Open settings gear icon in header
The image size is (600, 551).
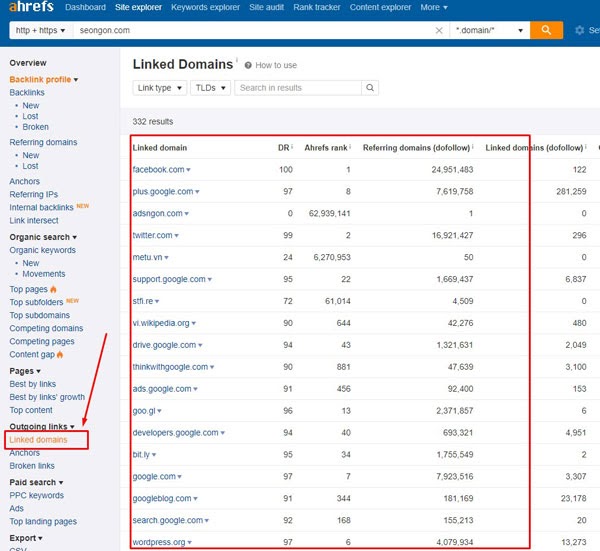[x=580, y=30]
